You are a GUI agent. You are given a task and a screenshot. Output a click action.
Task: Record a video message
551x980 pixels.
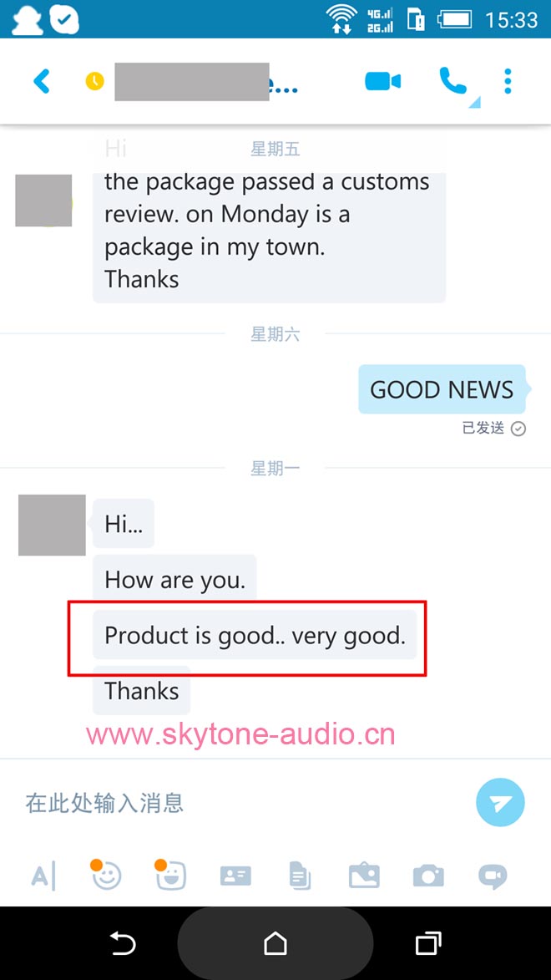tap(493, 876)
